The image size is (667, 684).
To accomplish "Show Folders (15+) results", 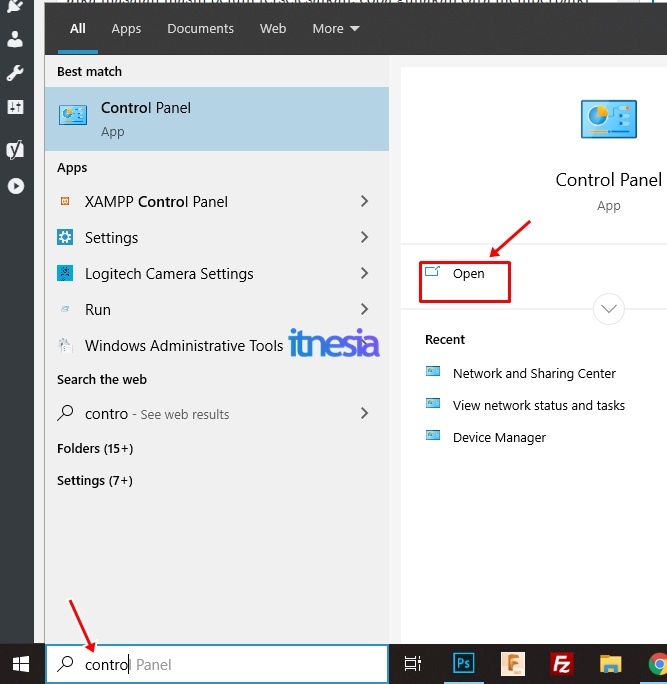I will [95, 448].
